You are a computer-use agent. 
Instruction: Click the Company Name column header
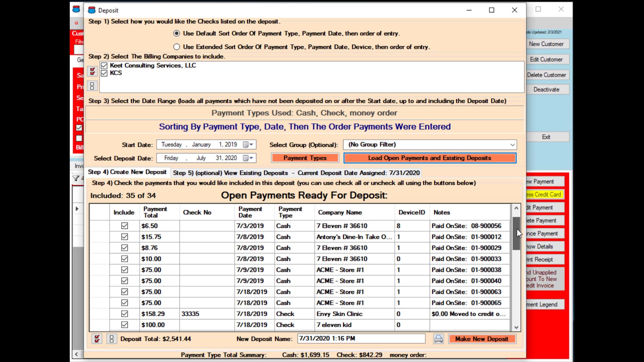355,212
